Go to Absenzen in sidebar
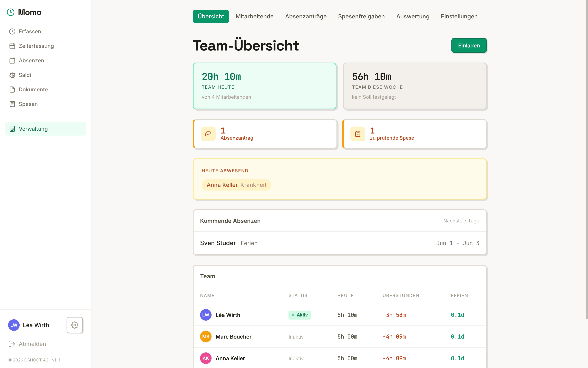This screenshot has height=368, width=588. tap(46, 60)
